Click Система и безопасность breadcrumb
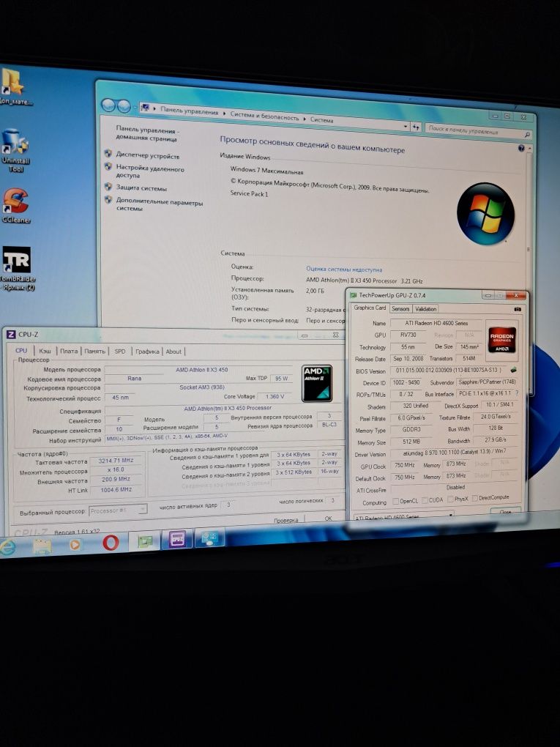 click(x=264, y=116)
